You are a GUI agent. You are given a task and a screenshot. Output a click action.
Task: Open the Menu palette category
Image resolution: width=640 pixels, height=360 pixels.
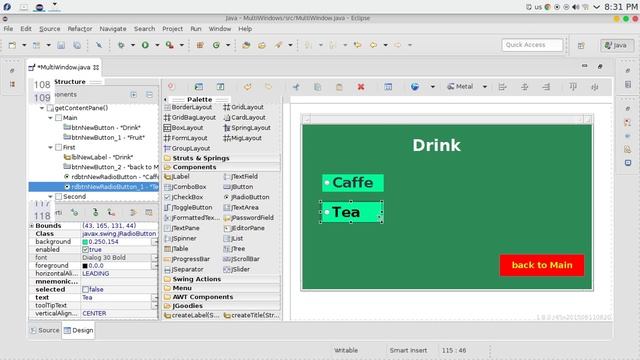tap(222, 288)
